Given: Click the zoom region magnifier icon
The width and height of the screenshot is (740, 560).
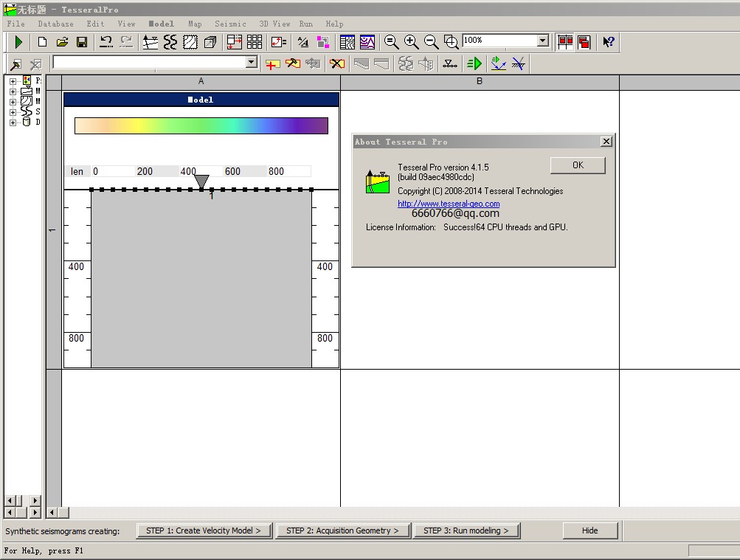Looking at the screenshot, I should (452, 43).
